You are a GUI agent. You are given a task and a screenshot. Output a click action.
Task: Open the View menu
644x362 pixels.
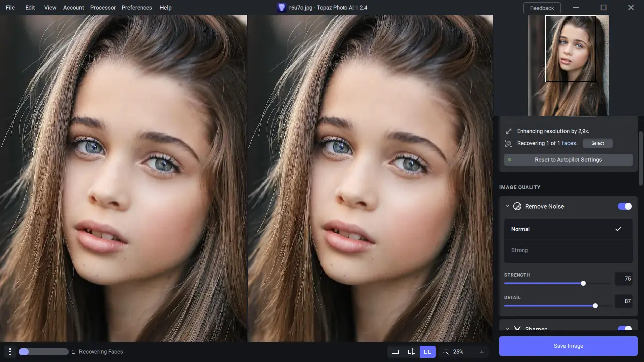click(50, 8)
